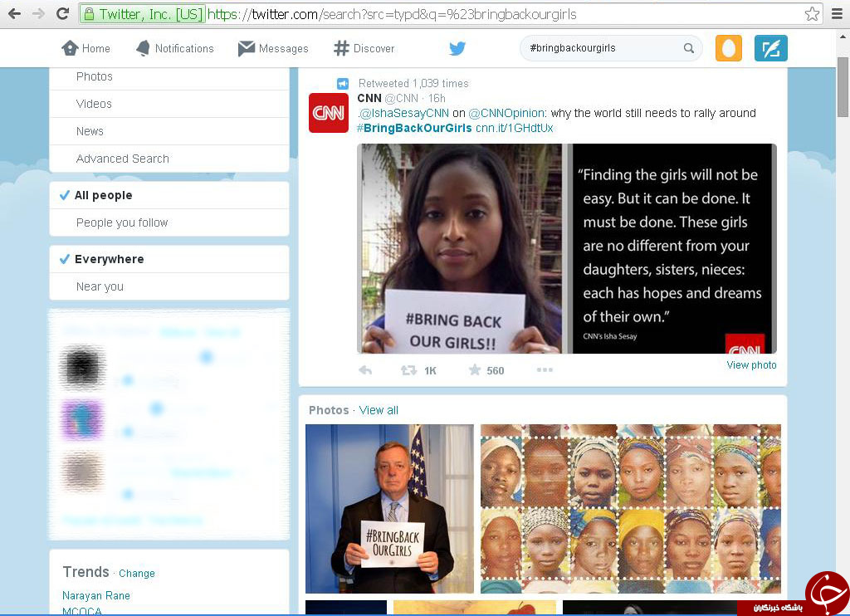Click the @CNN handle

[x=402, y=98]
